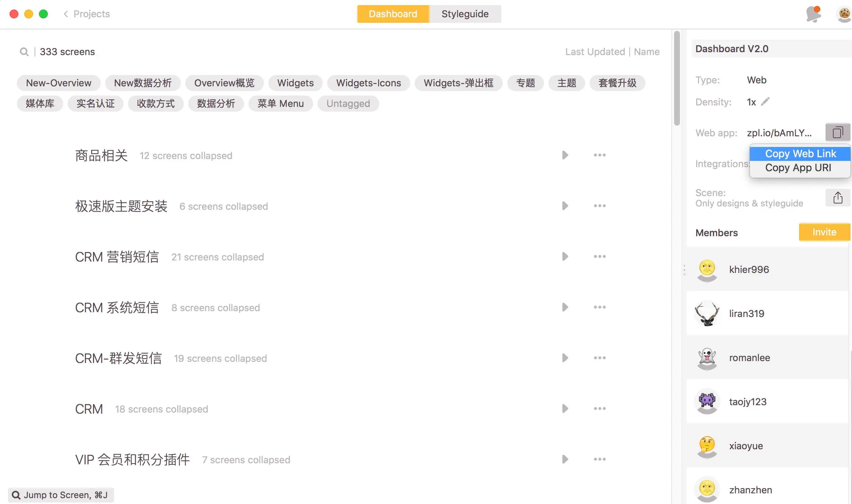This screenshot has width=852, height=504.
Task: Expand the VIP 会员和积分插件 section
Action: click(565, 459)
